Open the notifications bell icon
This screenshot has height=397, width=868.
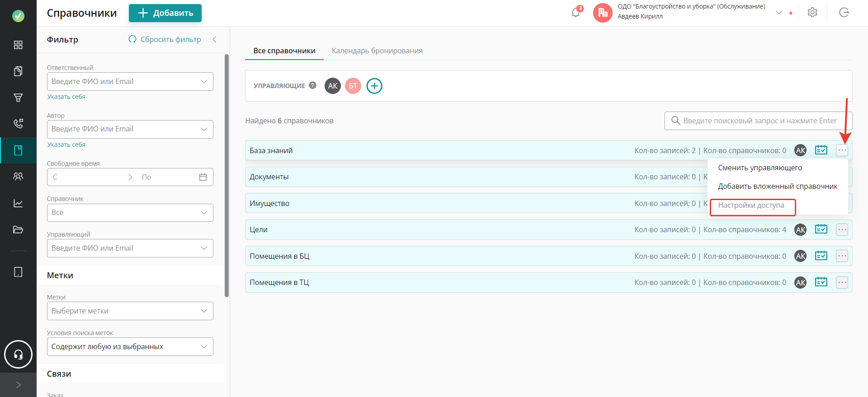tap(576, 13)
